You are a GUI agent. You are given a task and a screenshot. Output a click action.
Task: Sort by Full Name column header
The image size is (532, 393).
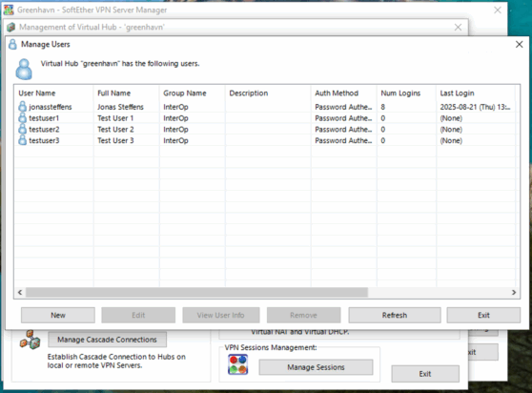[126, 93]
